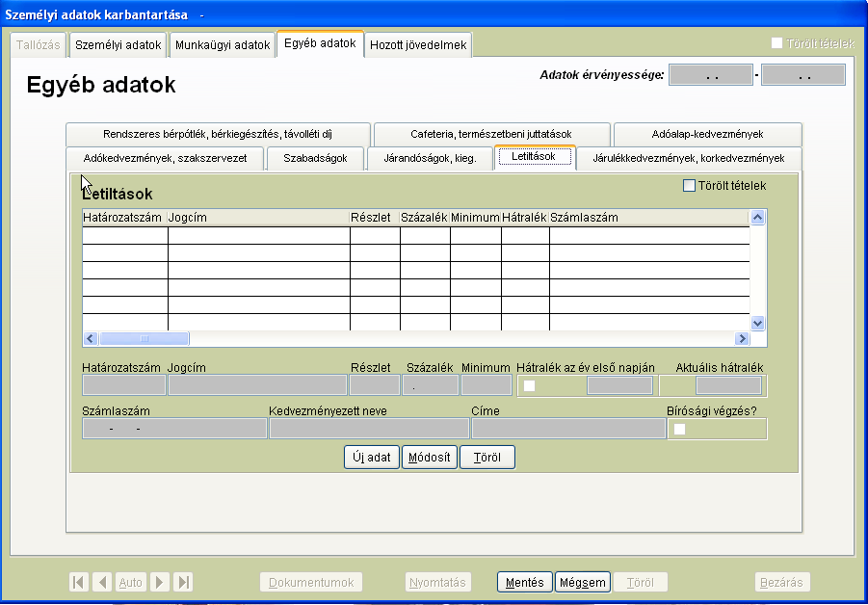Screen dimensions: 868x605
Task: Go to the first record navigation icon
Action: [x=79, y=582]
